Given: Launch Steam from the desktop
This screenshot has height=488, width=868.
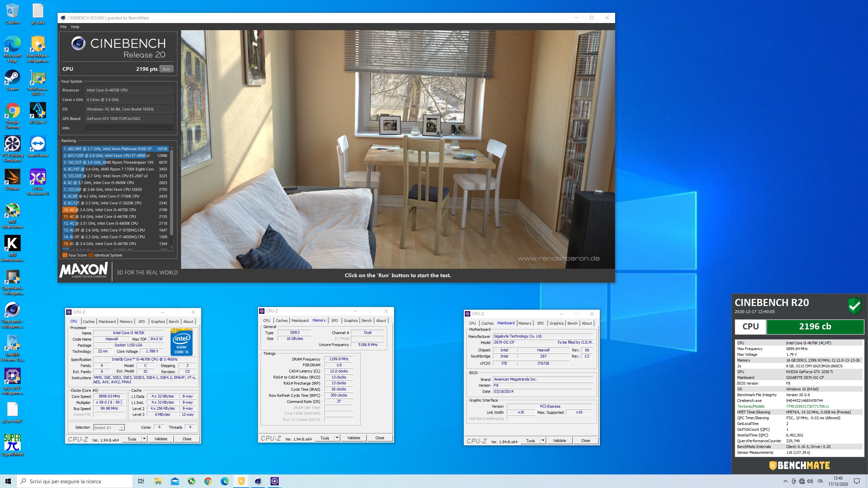Looking at the screenshot, I should 12,80.
